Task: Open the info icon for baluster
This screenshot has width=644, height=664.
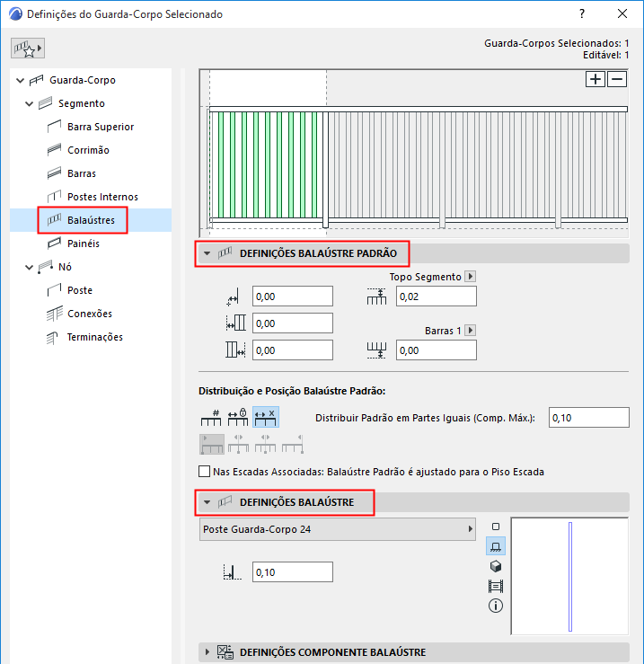Action: (x=496, y=606)
